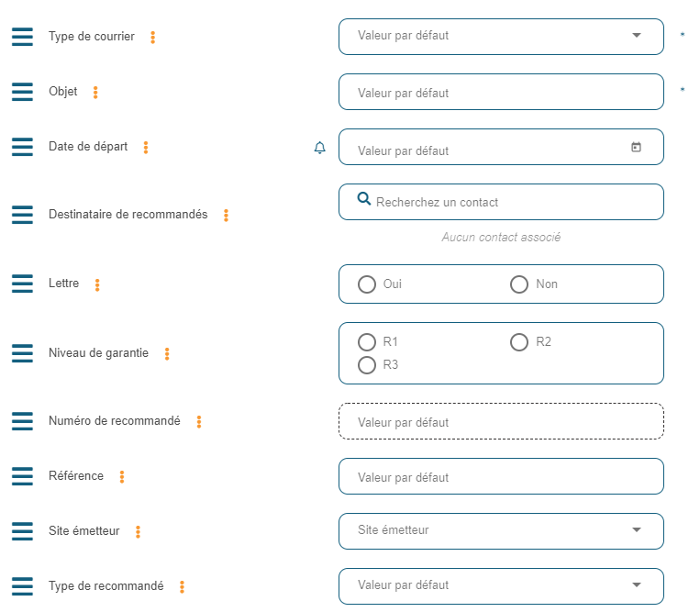The width and height of the screenshot is (700, 612).
Task: Click the drag handle beside Niveau de garantie
Action: pyautogui.click(x=22, y=353)
